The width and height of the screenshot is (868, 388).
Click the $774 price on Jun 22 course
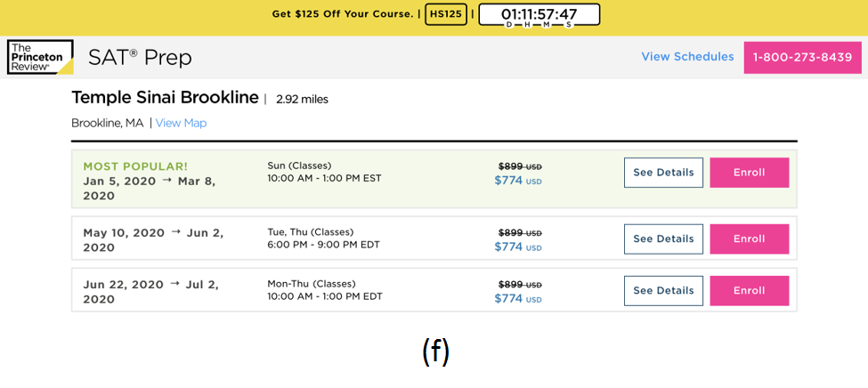[x=508, y=299]
